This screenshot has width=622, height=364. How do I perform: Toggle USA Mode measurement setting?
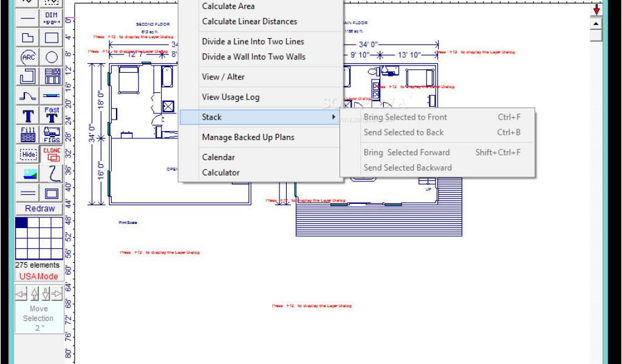(39, 276)
